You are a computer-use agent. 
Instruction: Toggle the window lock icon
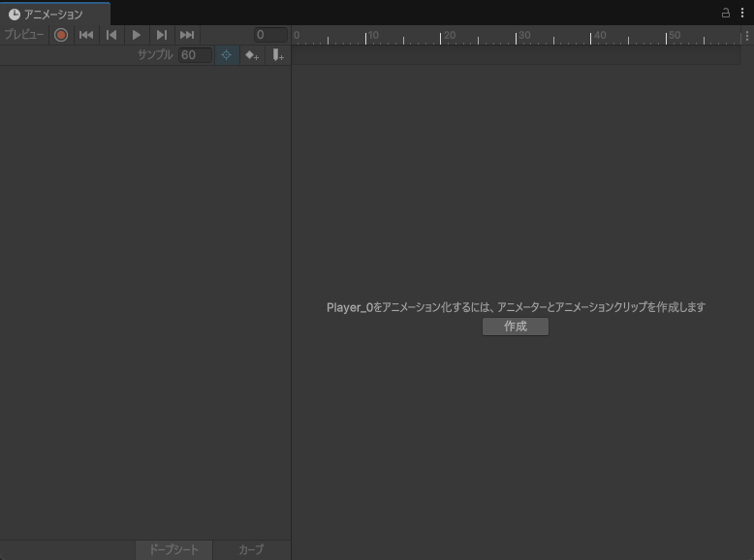point(725,13)
